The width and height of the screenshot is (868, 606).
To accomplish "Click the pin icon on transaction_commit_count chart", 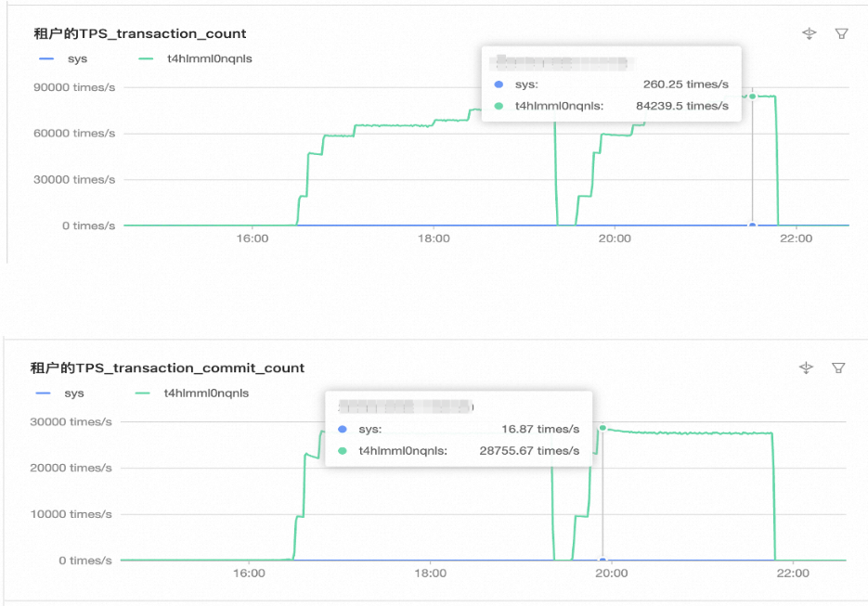I will point(806,368).
